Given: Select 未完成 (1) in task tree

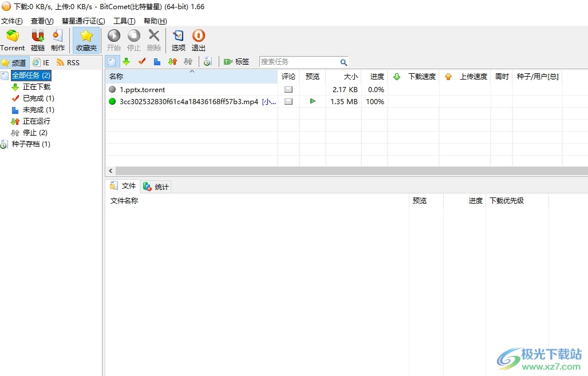Looking at the screenshot, I should (38, 110).
